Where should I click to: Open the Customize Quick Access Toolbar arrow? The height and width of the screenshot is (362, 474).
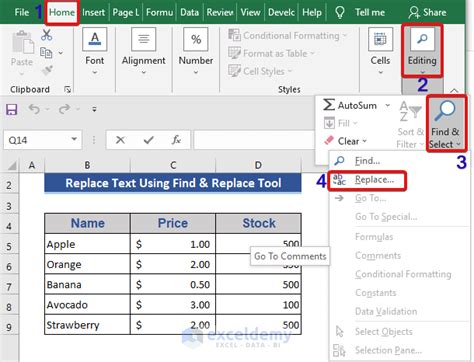(x=94, y=109)
